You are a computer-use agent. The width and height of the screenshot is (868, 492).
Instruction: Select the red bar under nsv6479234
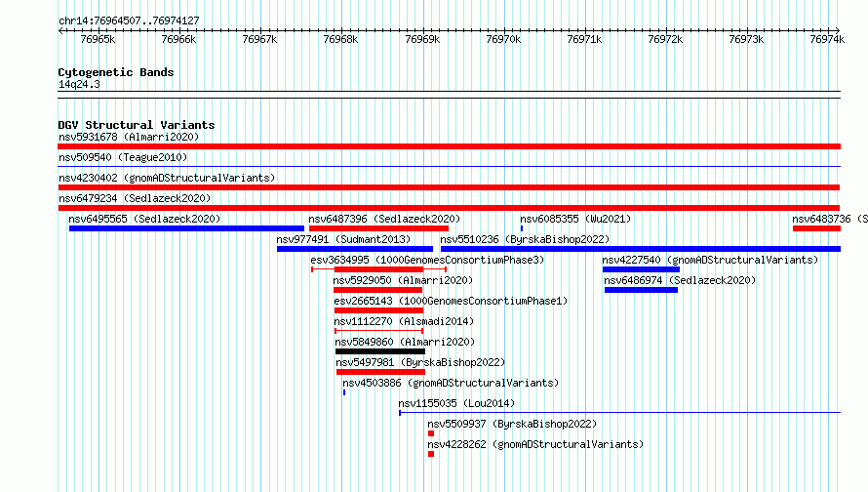(449, 208)
